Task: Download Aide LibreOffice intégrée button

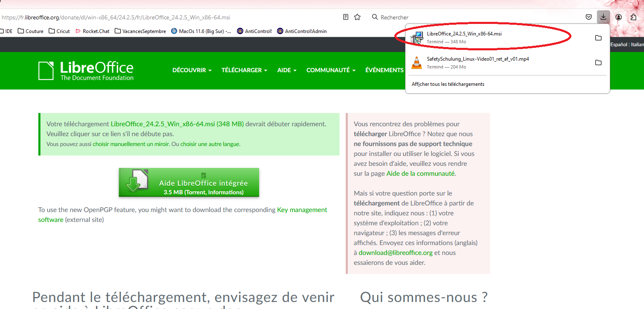Action: tap(189, 182)
